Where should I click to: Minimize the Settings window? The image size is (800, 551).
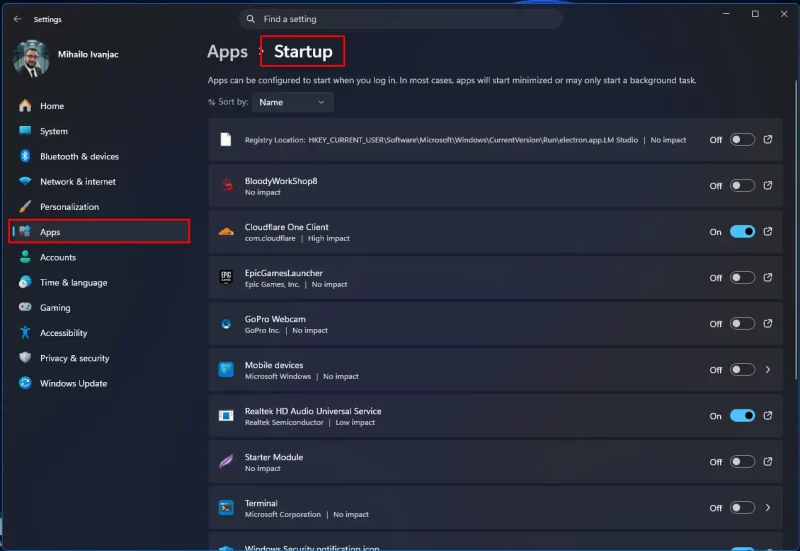click(726, 14)
